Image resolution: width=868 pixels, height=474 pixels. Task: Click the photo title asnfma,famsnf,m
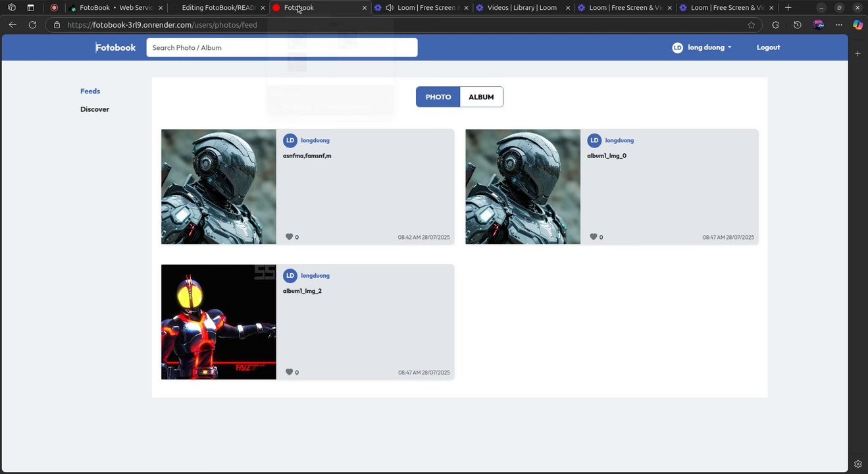click(x=307, y=156)
